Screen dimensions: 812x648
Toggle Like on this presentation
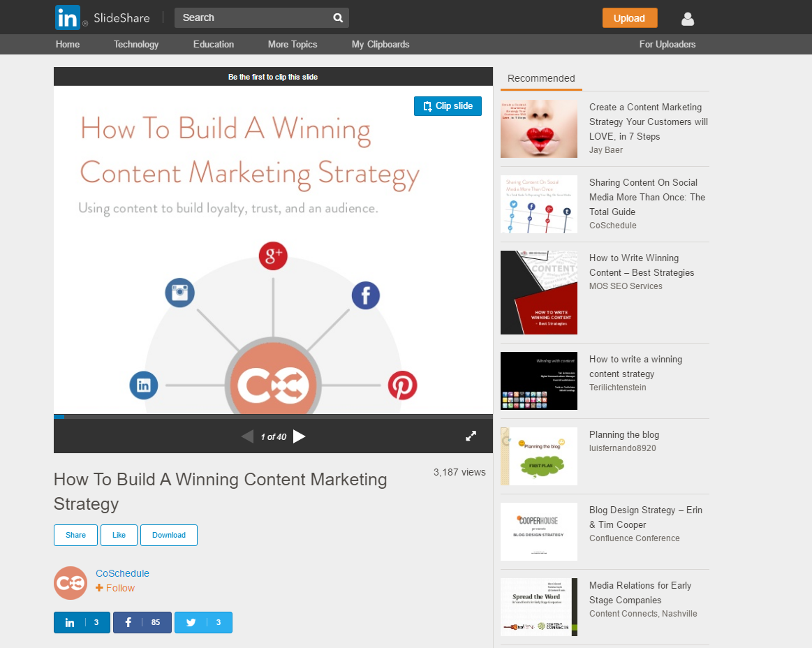pyautogui.click(x=119, y=535)
